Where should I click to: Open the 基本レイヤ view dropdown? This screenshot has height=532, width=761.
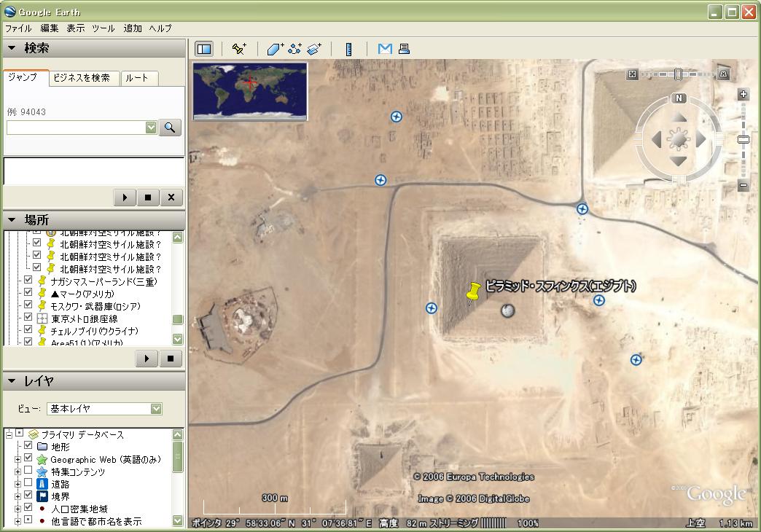(156, 409)
